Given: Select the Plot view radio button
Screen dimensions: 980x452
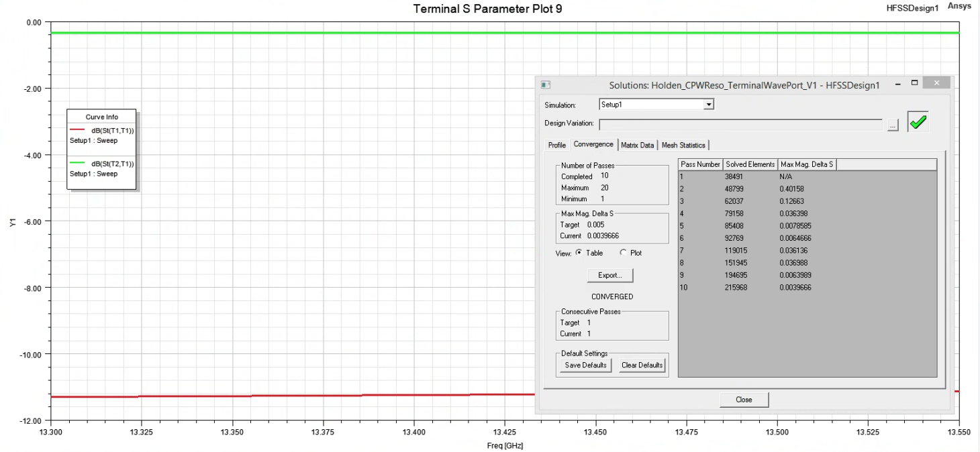Looking at the screenshot, I should tap(623, 253).
